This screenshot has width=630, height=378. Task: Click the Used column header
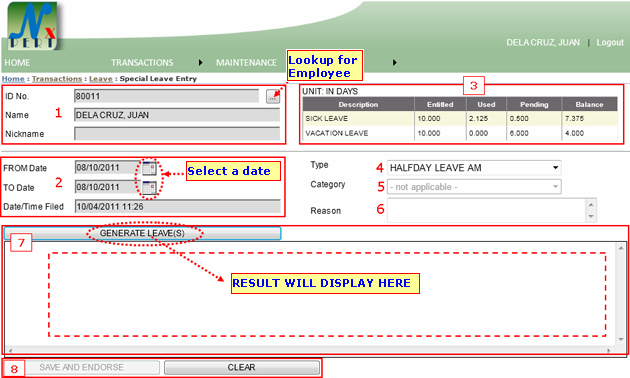point(486,104)
